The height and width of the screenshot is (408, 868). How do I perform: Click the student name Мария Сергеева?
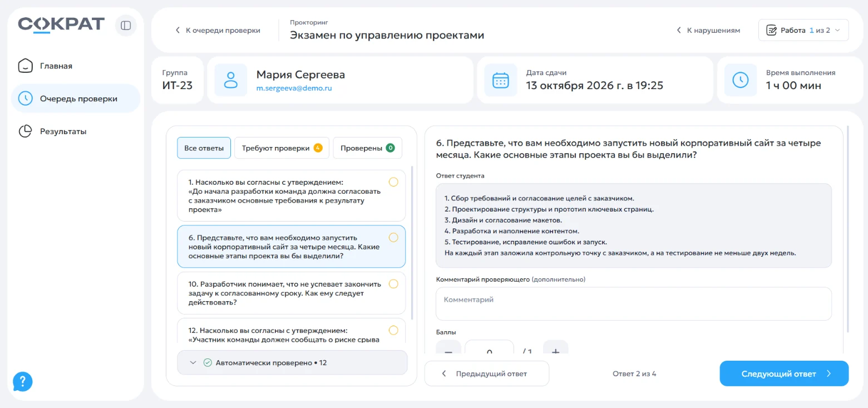[x=300, y=75]
